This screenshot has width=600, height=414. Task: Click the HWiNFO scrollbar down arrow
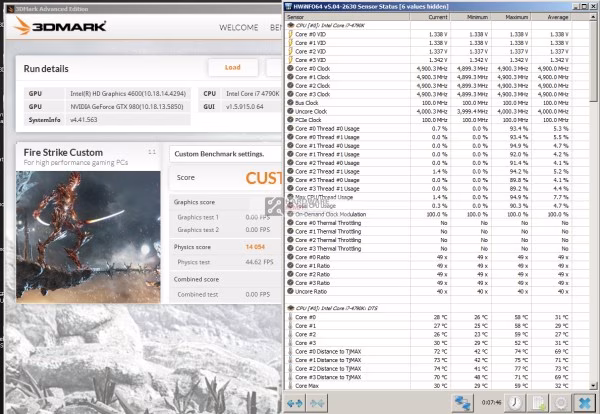point(593,386)
